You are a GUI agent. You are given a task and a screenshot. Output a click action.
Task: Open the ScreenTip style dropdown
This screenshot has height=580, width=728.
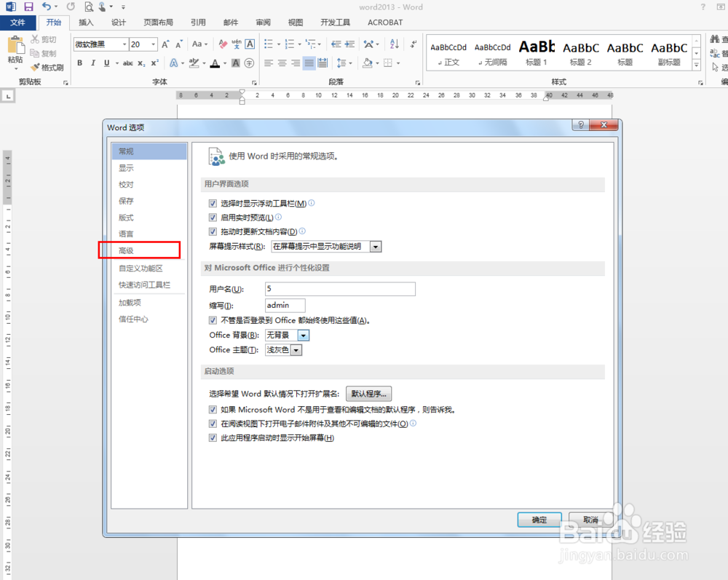(x=376, y=247)
